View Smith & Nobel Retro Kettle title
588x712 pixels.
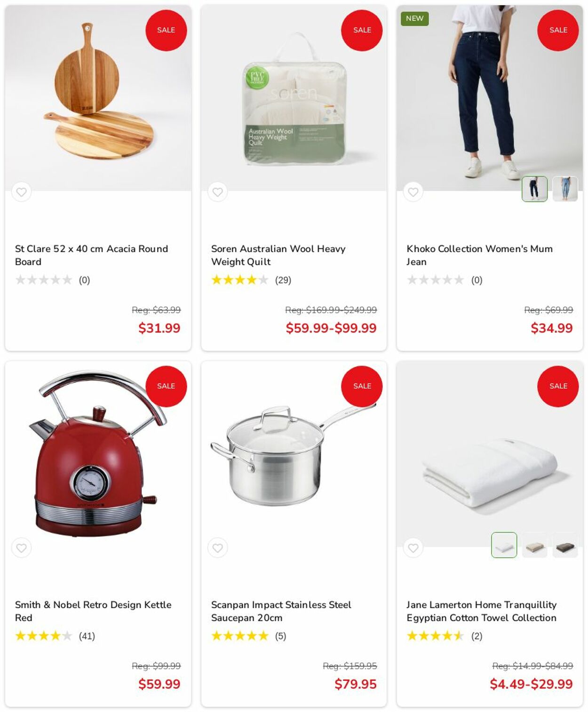coord(93,611)
